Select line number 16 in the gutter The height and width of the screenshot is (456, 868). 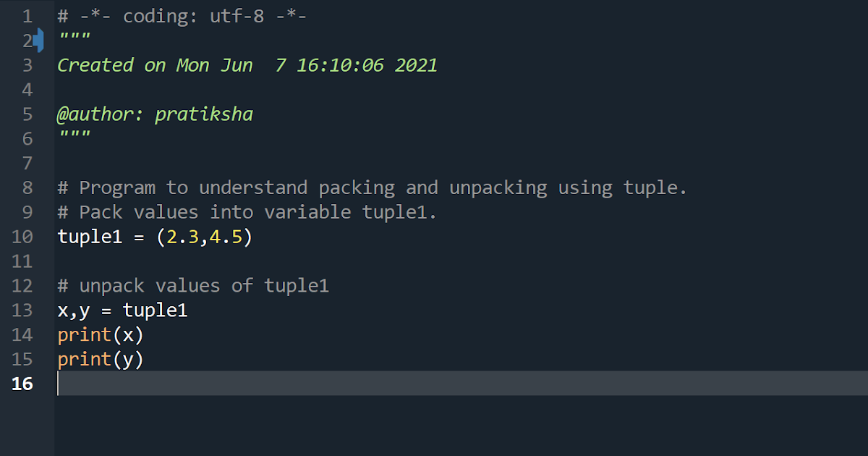click(x=22, y=384)
